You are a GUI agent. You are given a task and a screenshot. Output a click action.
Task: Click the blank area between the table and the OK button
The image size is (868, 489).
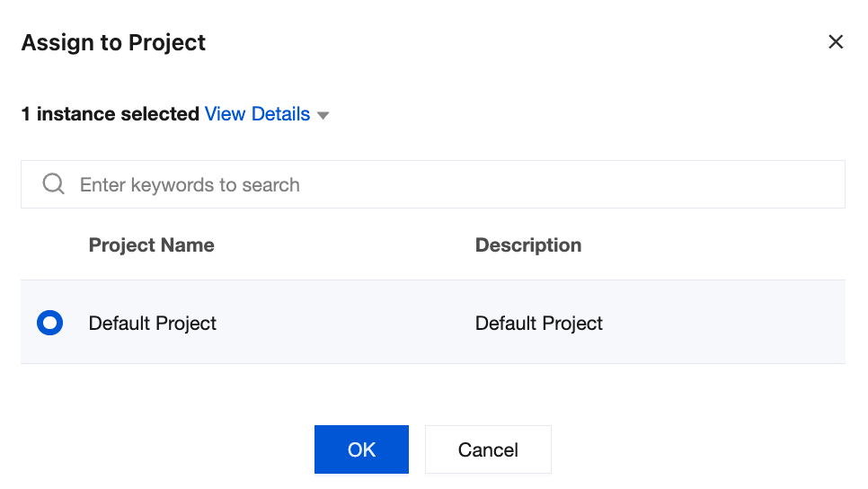431,394
